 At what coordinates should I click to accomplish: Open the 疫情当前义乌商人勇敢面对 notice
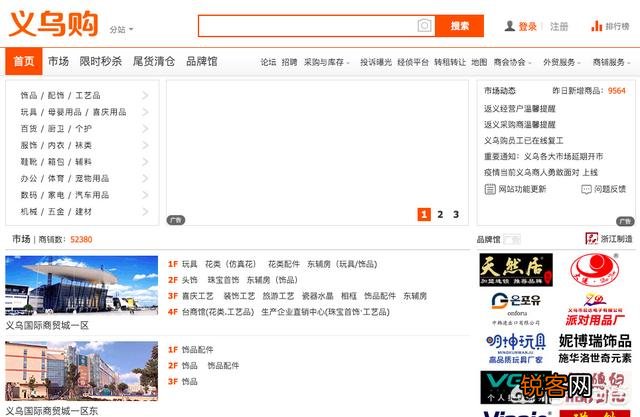coord(541,172)
